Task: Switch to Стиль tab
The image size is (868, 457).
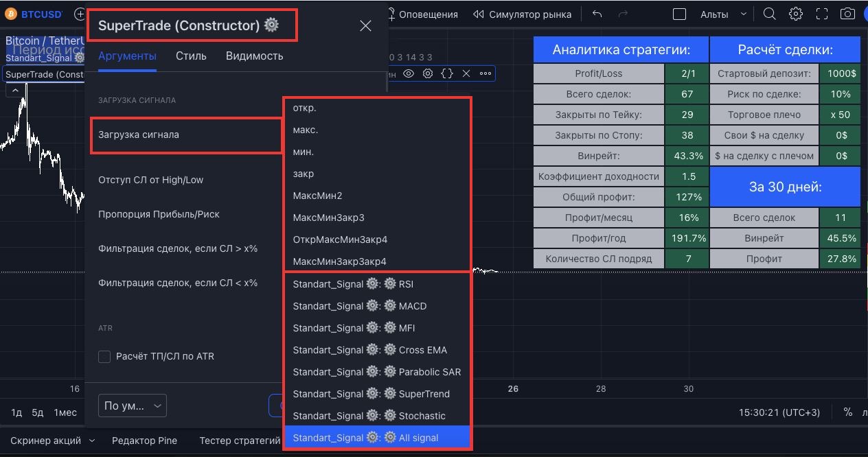Action: [x=191, y=56]
